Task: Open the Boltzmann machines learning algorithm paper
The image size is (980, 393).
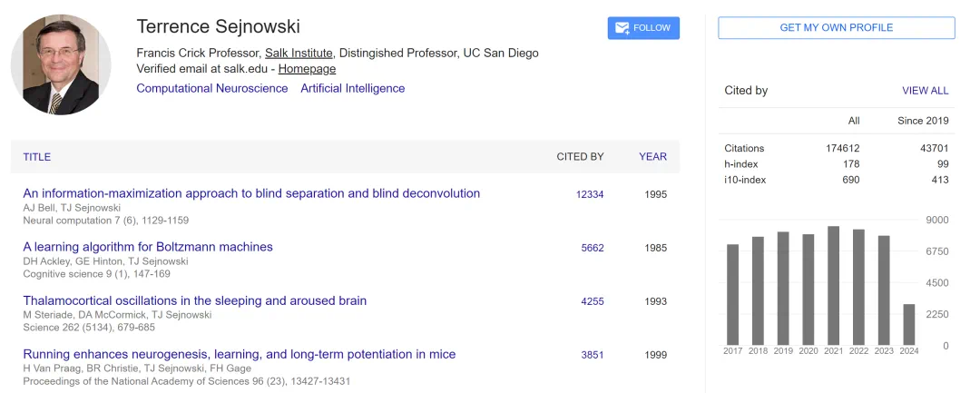Action: coord(148,247)
